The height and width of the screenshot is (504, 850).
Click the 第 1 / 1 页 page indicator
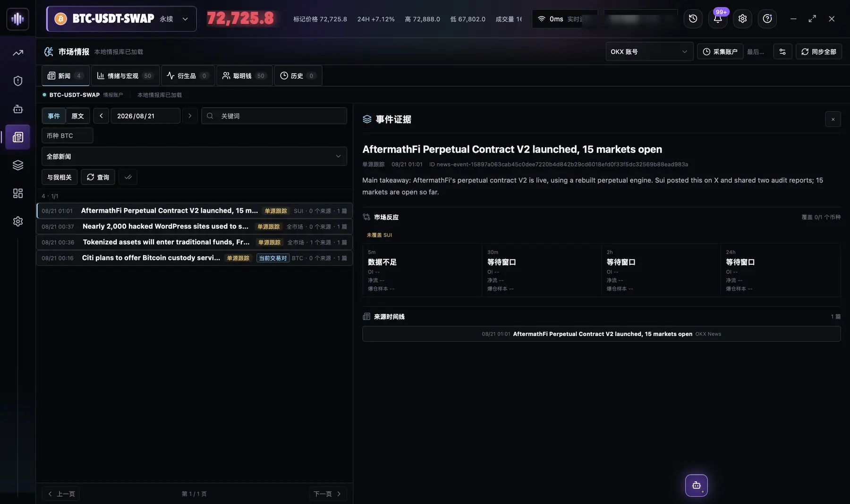[x=194, y=494]
